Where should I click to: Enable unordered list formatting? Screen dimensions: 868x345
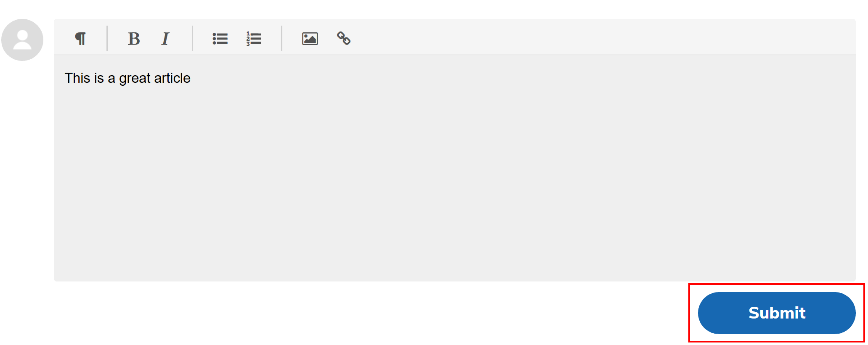pos(220,39)
